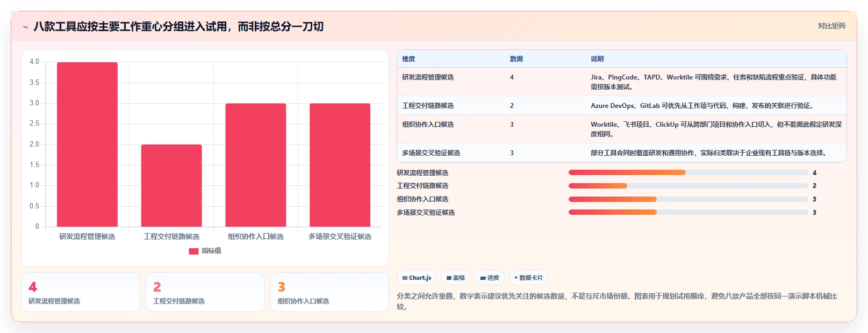
Task: Click the red 指标值 legend swatch
Action: (193, 251)
